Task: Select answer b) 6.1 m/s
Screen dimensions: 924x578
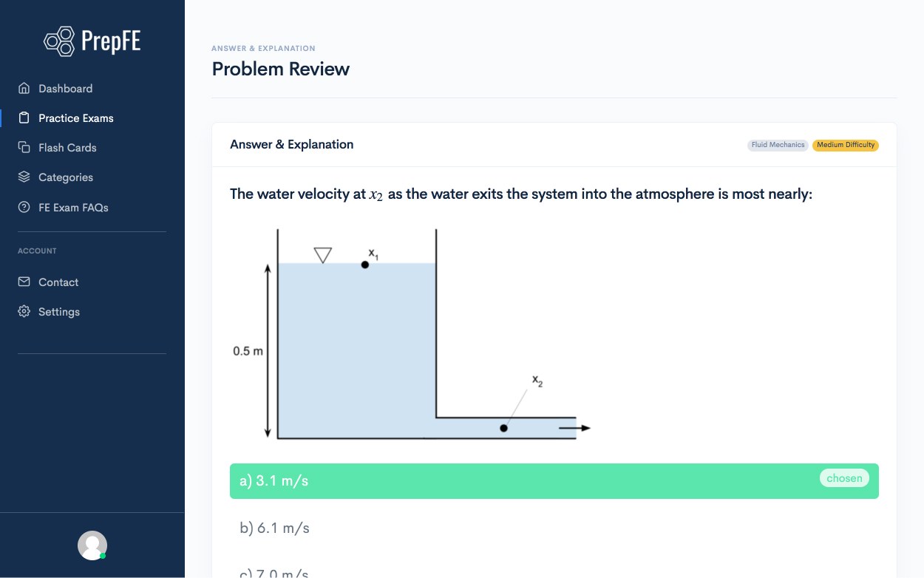Action: tap(274, 528)
